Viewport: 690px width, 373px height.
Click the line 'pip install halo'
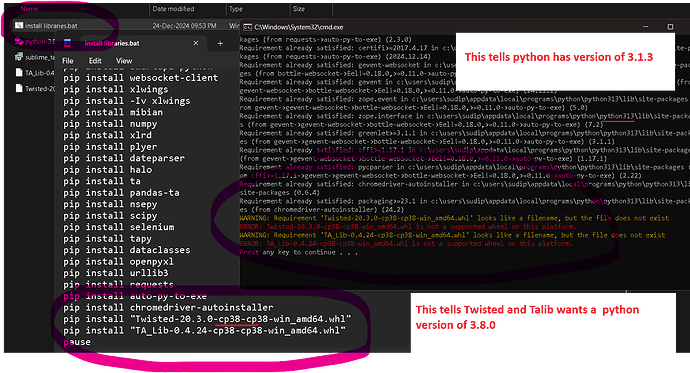[x=107, y=169]
